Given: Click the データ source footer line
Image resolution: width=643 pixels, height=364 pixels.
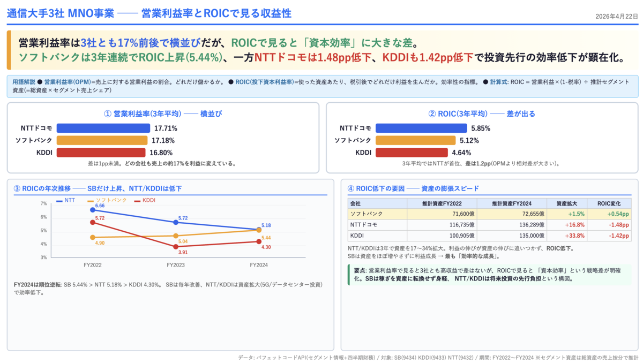Looking at the screenshot, I should pos(438,358).
